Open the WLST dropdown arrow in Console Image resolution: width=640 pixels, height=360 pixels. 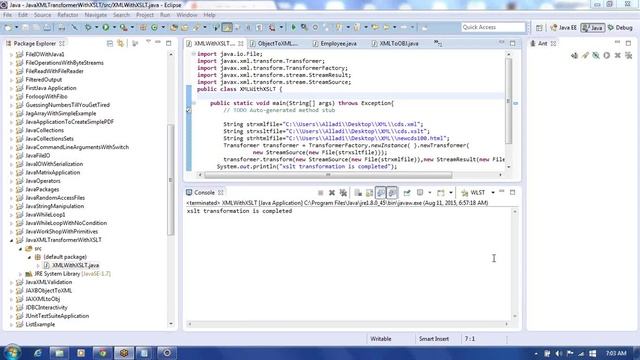[493, 193]
